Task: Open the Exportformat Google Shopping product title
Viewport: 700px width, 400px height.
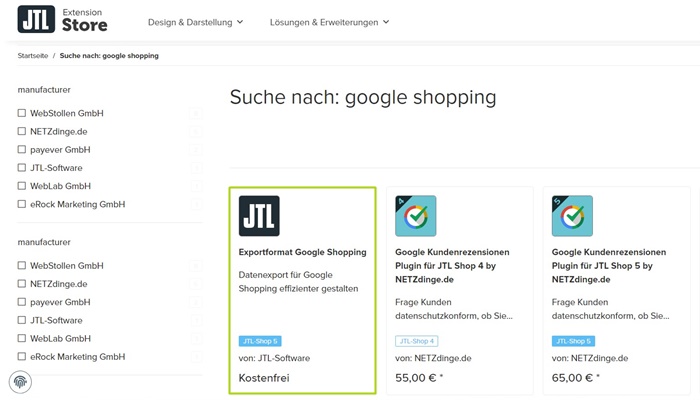Action: click(302, 252)
